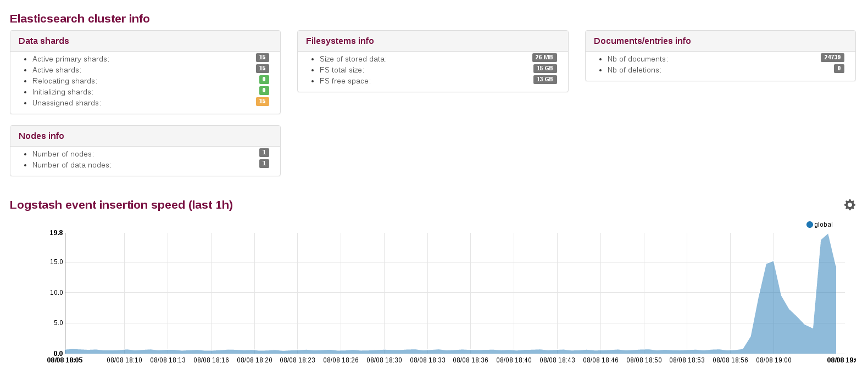
Task: Click the 08/08 18:40 time label
Action: click(x=514, y=360)
